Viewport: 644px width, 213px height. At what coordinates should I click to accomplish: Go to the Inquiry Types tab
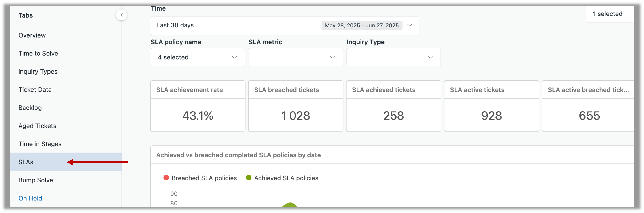click(x=38, y=71)
